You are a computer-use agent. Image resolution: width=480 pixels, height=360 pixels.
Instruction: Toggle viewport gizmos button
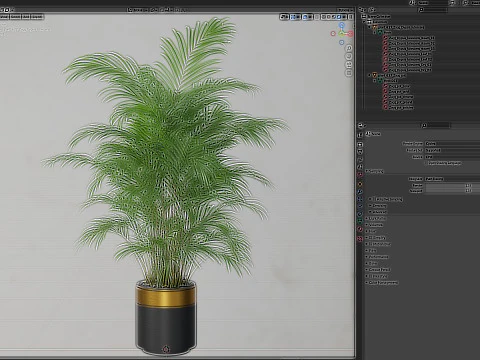293,17
